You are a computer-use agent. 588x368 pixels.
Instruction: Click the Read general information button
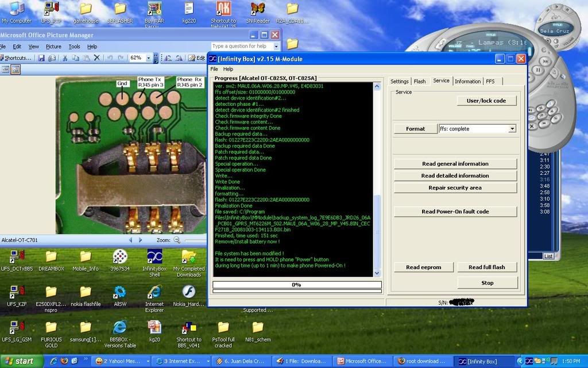tap(455, 164)
